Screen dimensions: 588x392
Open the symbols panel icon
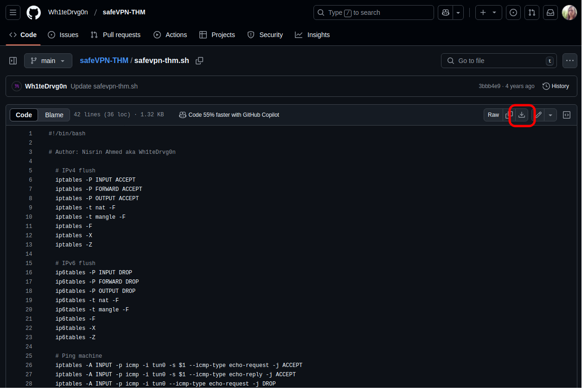567,115
